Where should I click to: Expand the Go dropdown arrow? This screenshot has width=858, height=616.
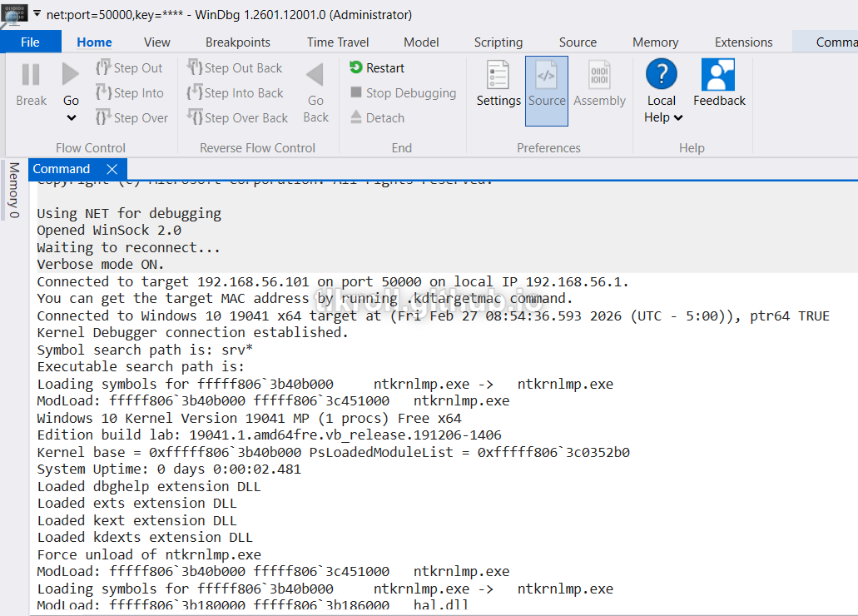coord(71,118)
